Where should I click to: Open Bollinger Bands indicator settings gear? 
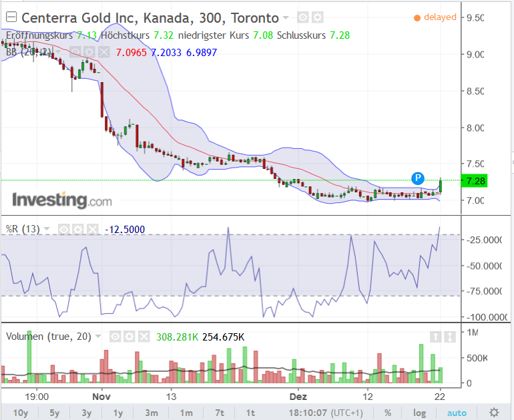(x=90, y=52)
